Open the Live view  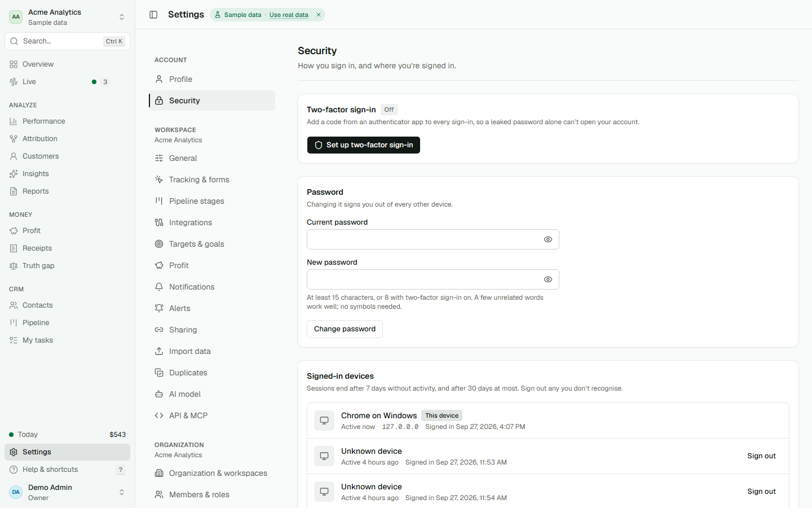point(67,82)
